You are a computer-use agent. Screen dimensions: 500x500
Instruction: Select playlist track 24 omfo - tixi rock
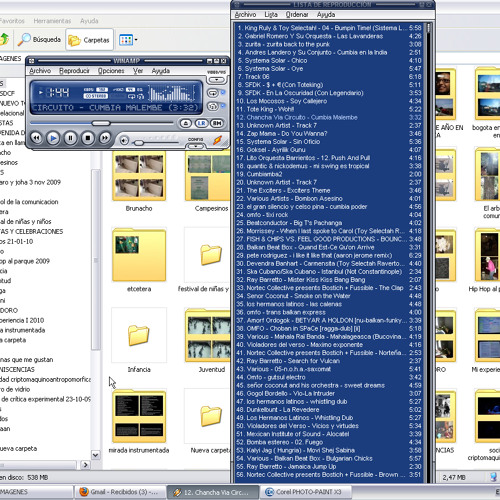coord(329,215)
